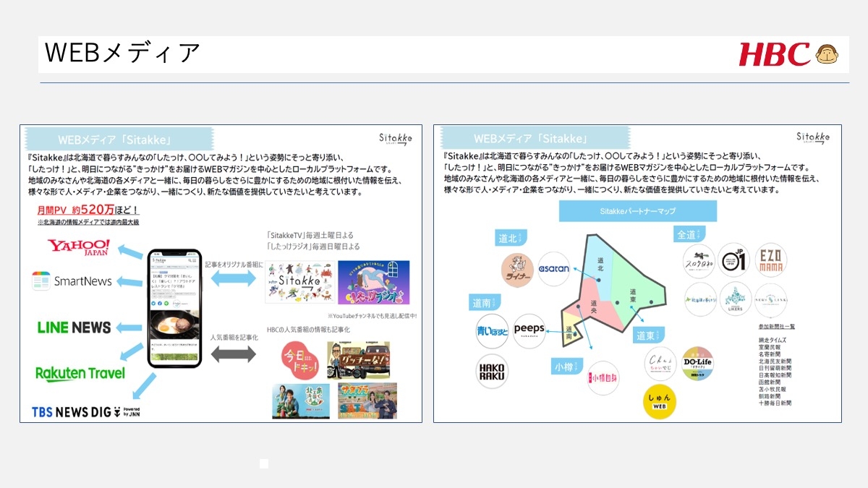Click the グッチーな! program thumbnail
The width and height of the screenshot is (868, 488).
[x=358, y=359]
